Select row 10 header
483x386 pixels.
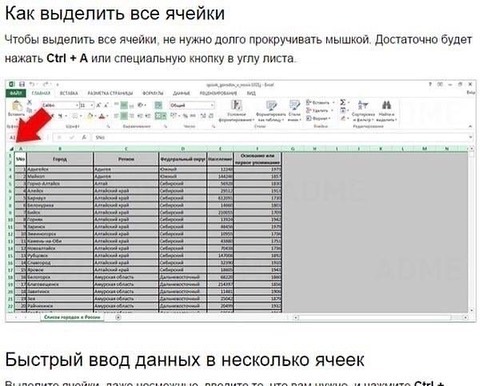[10, 220]
